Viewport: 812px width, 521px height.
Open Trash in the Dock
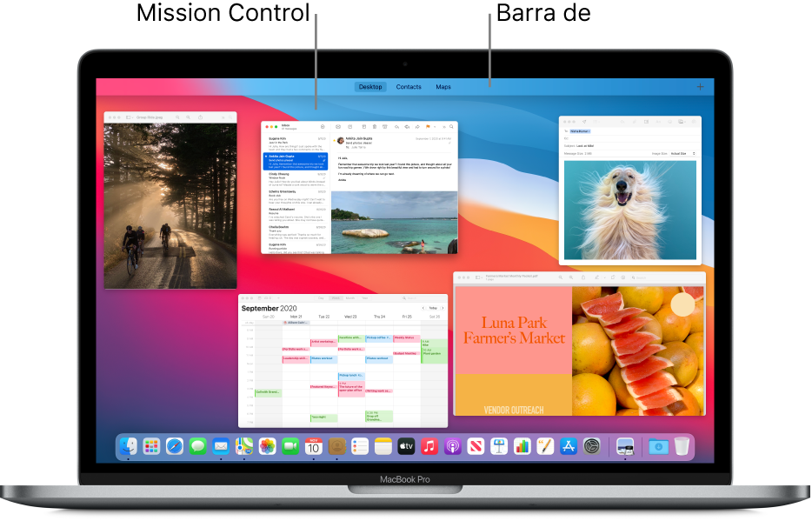click(x=682, y=446)
